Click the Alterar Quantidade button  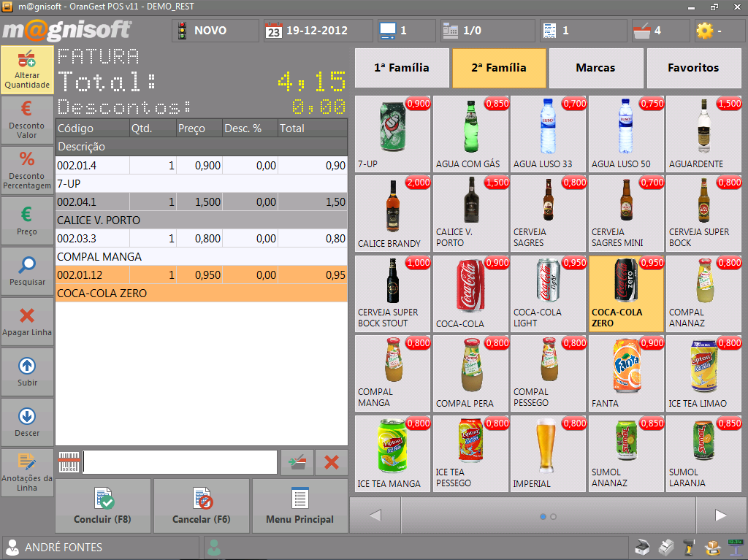[27, 69]
